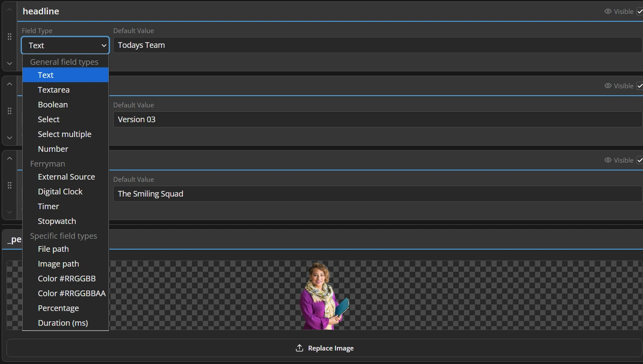
Task: Toggle Visible checkbox for The Smiling Squad field
Action: coord(640,160)
